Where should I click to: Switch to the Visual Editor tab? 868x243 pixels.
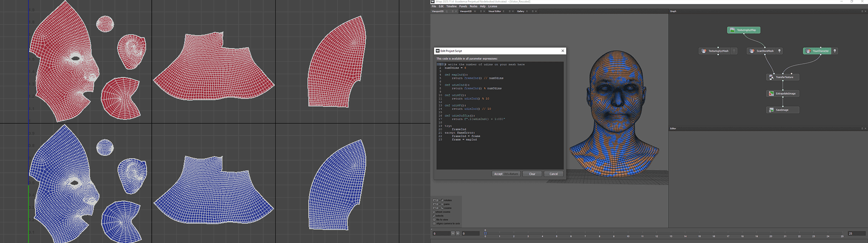[495, 11]
